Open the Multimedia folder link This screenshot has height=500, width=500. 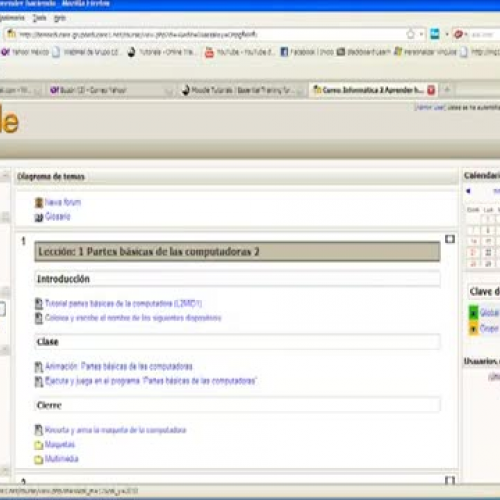point(62,459)
